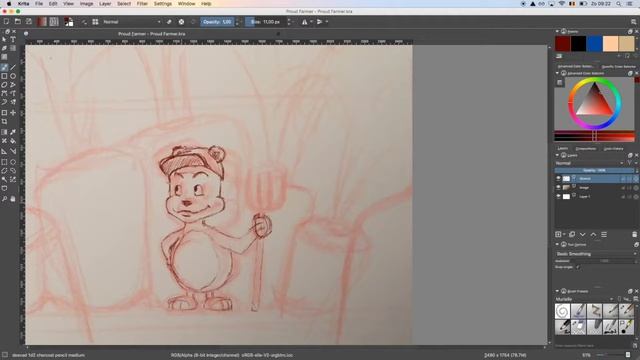Viewport: 640px width, 360px height.
Task: Select the Contiguous Selection wand tool
Action: pos(4,180)
